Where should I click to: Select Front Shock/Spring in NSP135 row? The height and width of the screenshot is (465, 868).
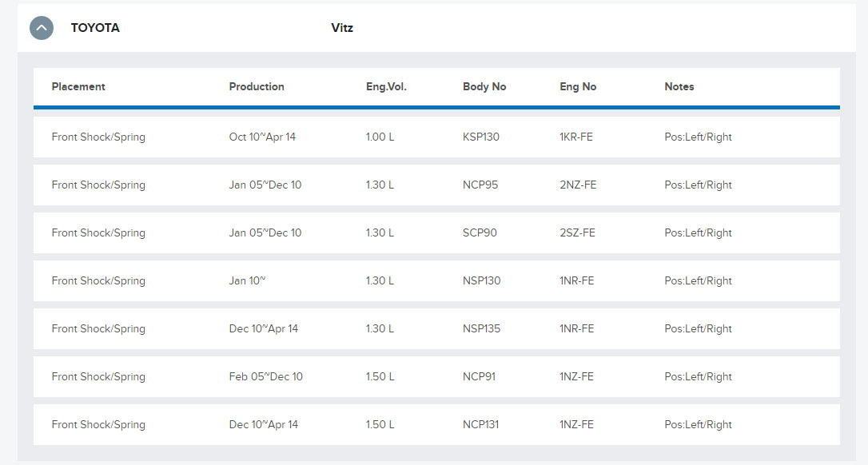pyautogui.click(x=98, y=329)
